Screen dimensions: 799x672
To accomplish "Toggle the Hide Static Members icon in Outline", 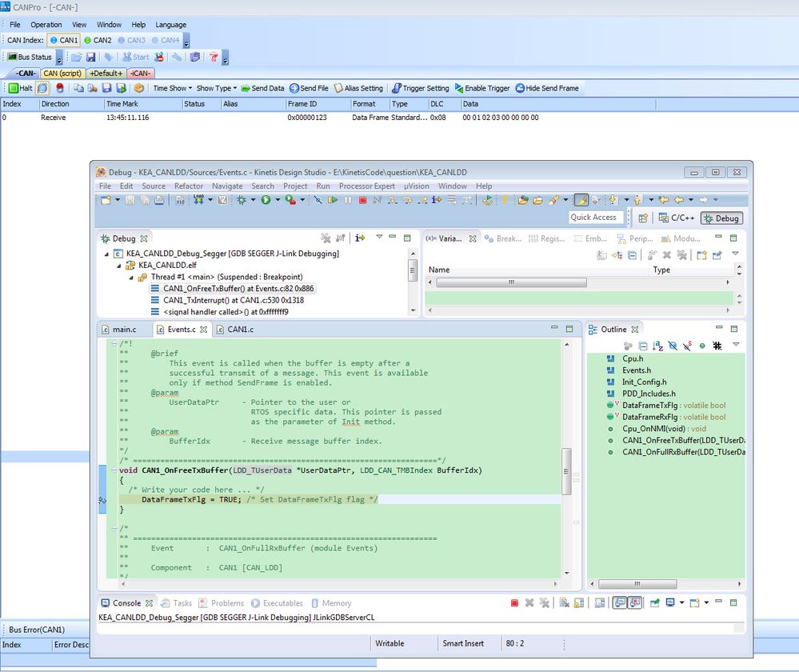I will click(687, 346).
